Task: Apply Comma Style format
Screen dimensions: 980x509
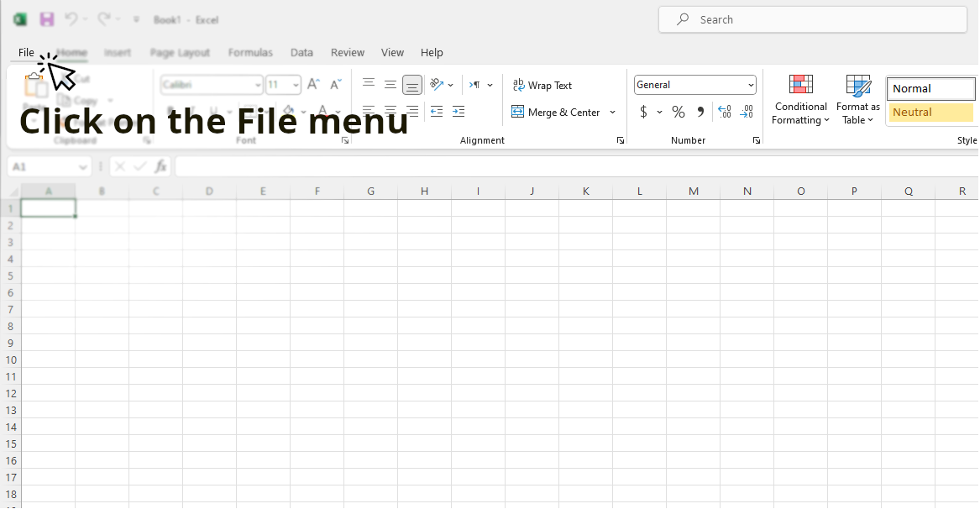Action: tap(700, 112)
